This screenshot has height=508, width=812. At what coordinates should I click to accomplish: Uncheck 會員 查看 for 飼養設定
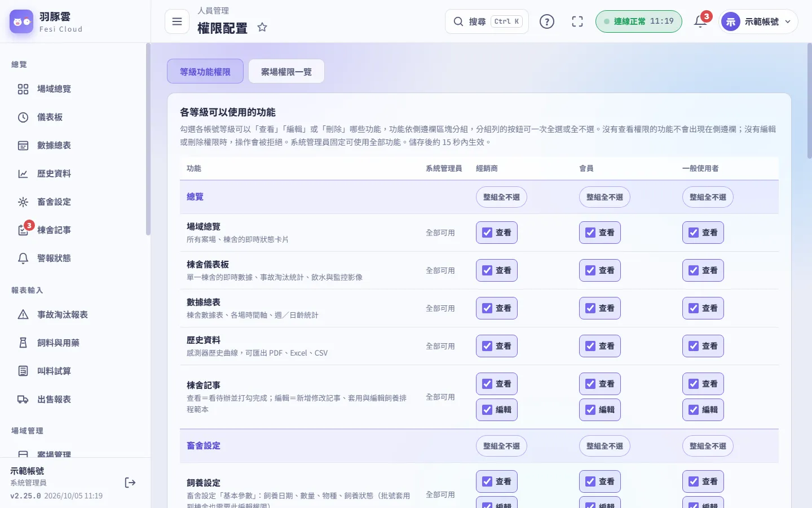[x=590, y=481]
